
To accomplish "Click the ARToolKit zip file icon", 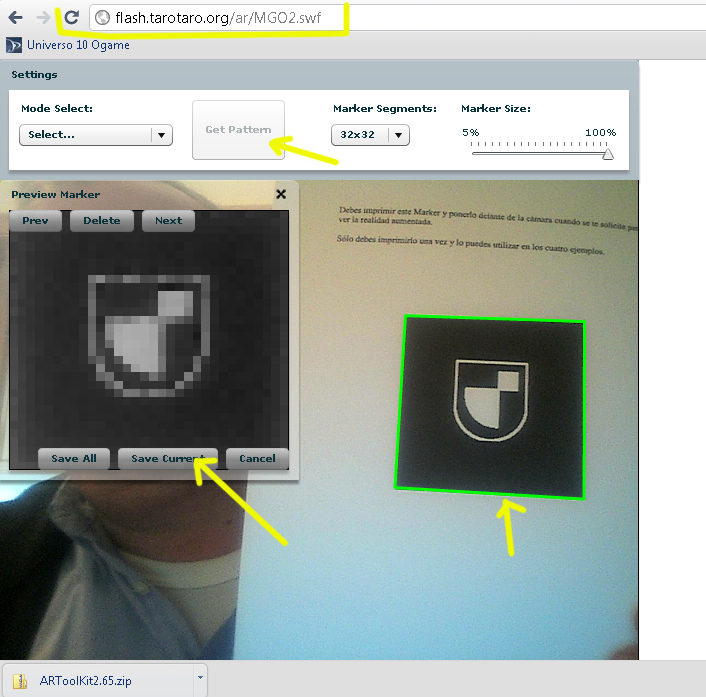I will point(20,681).
